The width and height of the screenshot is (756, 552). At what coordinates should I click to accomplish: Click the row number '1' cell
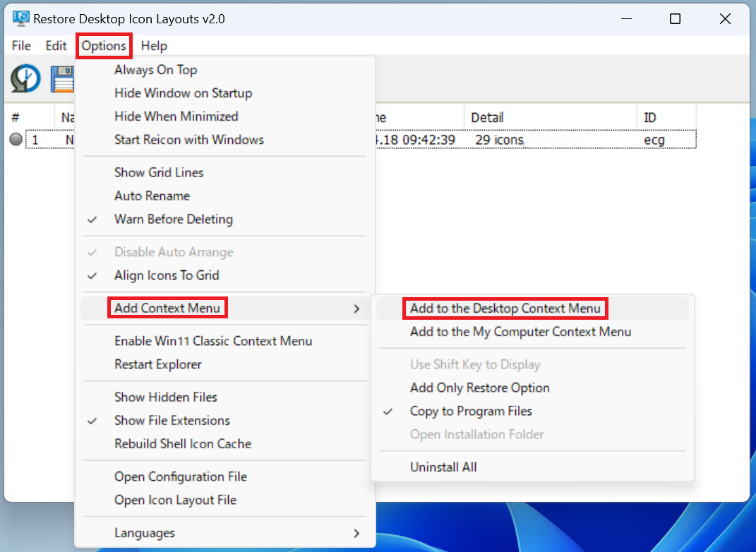[x=35, y=140]
